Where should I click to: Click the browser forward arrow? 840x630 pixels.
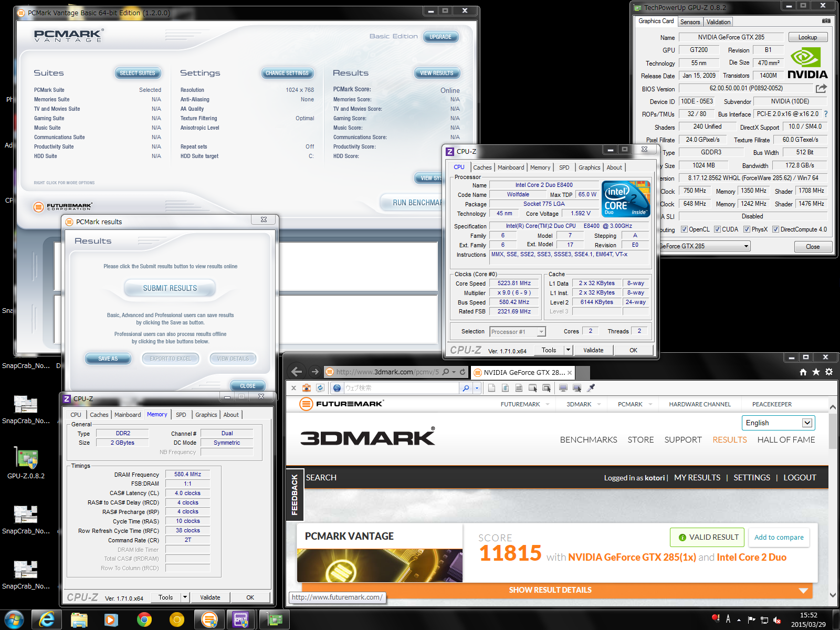pos(315,372)
